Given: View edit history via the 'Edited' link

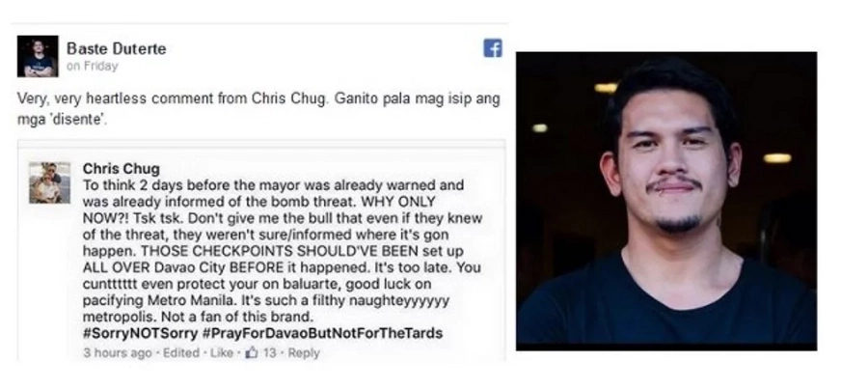Looking at the screenshot, I should pos(181,353).
